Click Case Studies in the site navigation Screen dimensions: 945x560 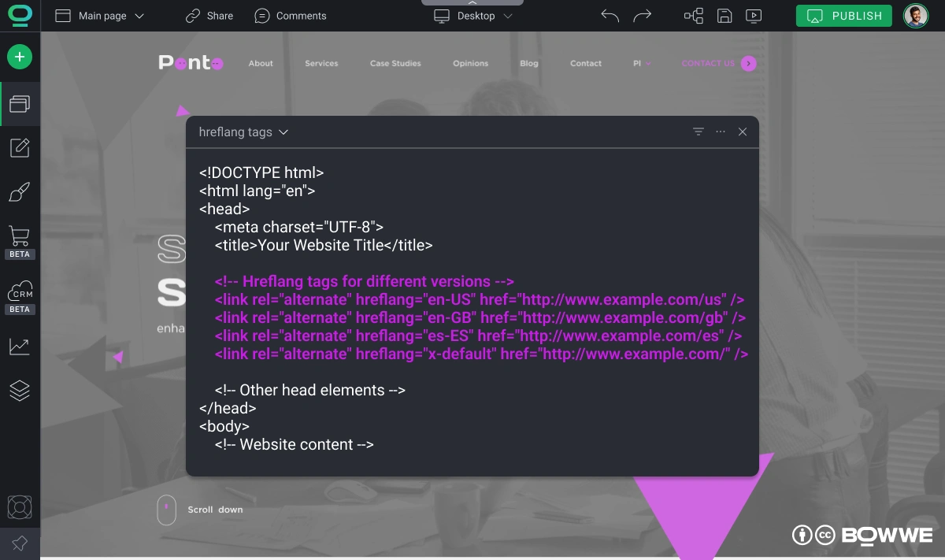[395, 64]
